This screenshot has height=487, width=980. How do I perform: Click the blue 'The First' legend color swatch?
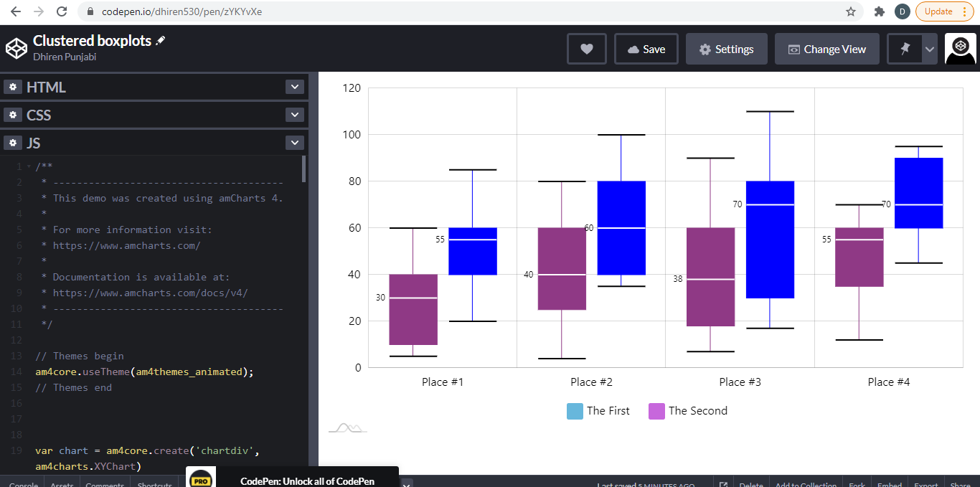(x=575, y=411)
